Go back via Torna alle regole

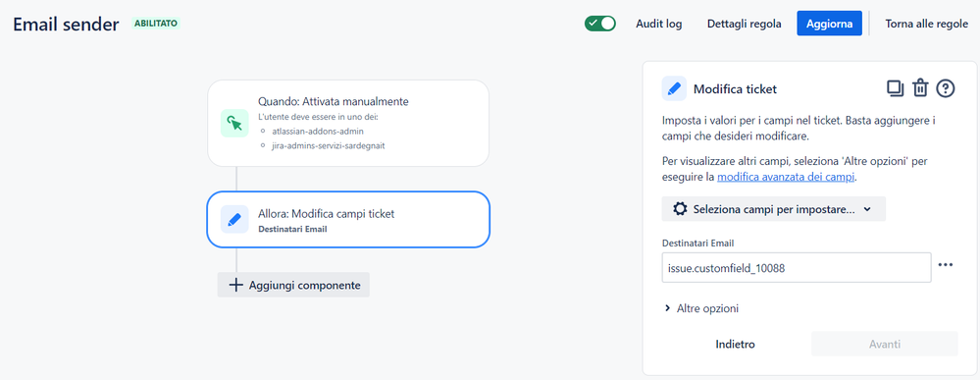pos(926,24)
